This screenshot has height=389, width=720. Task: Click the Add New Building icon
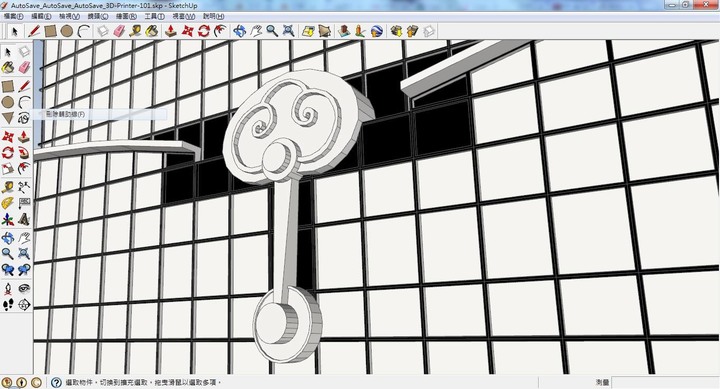343,31
